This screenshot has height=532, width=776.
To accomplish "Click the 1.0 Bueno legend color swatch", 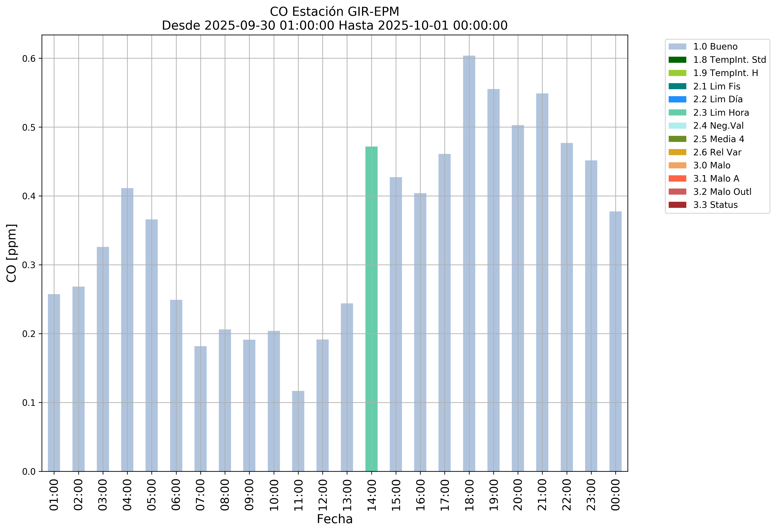I will [x=677, y=47].
